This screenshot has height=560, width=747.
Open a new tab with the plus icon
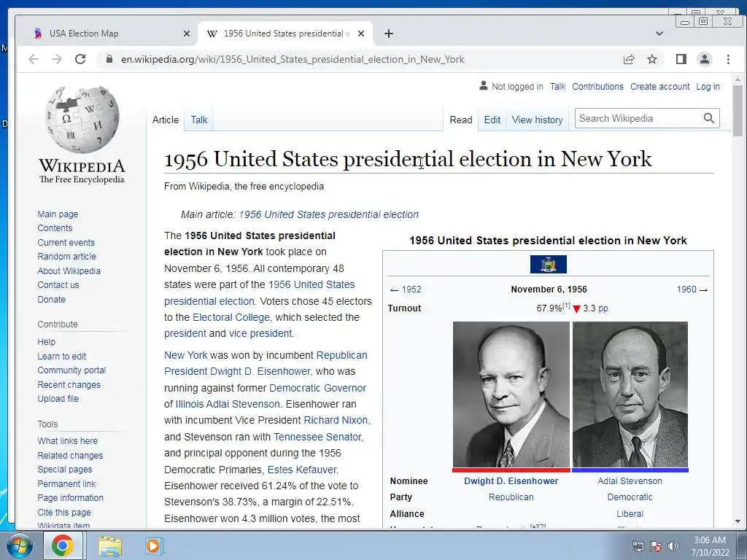click(x=389, y=34)
